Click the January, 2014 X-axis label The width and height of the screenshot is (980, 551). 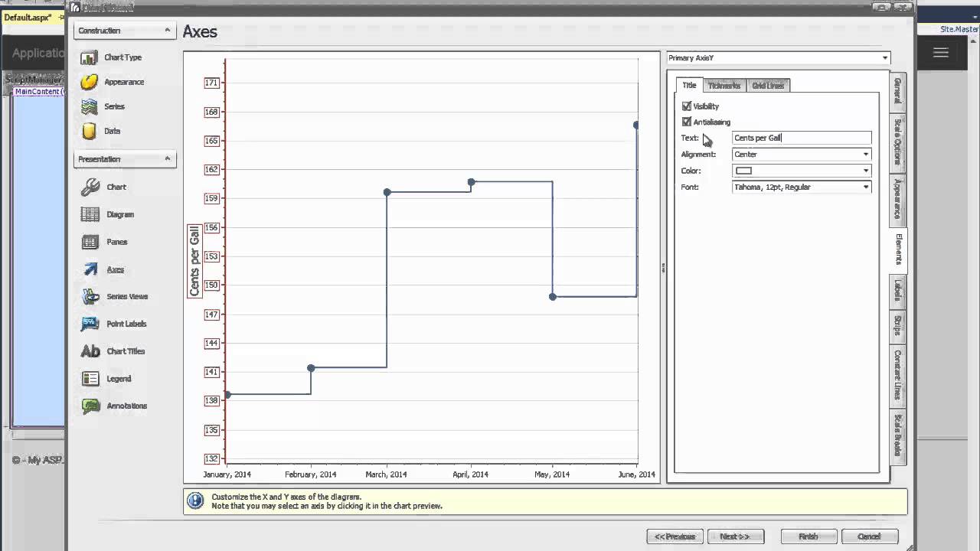click(x=227, y=474)
